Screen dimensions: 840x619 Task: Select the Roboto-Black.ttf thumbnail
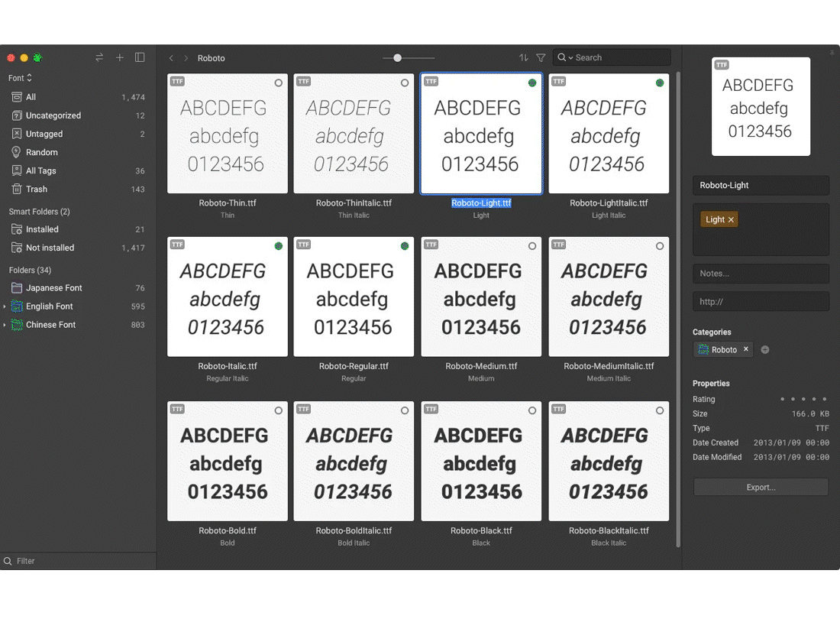[x=481, y=461]
